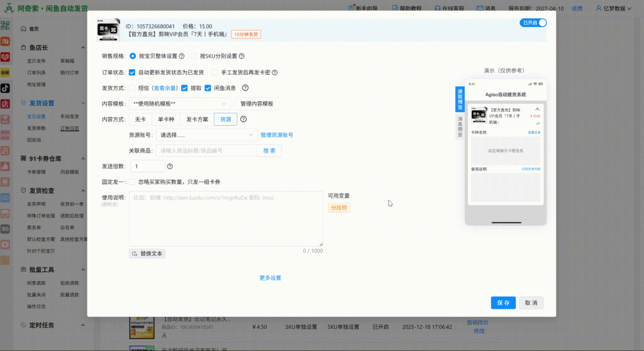Click the home icon beside 首页

(23, 29)
